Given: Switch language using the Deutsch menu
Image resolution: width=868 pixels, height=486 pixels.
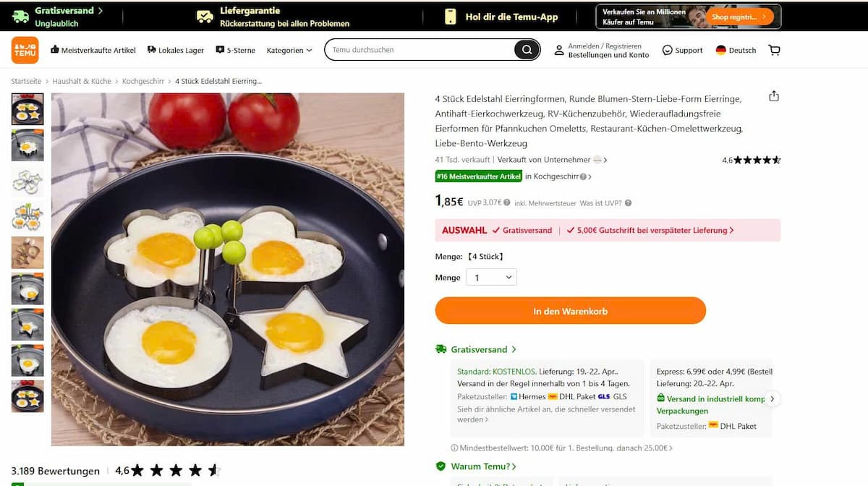Looking at the screenshot, I should (736, 50).
